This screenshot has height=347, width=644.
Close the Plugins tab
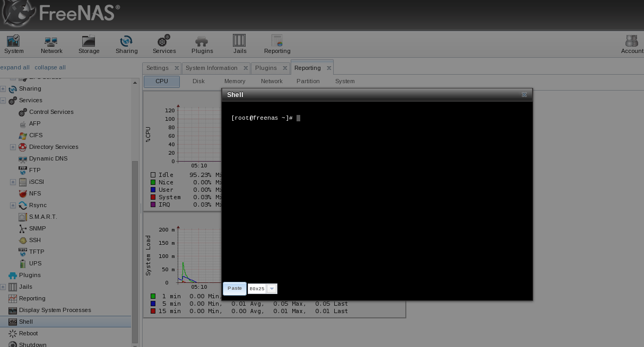285,68
